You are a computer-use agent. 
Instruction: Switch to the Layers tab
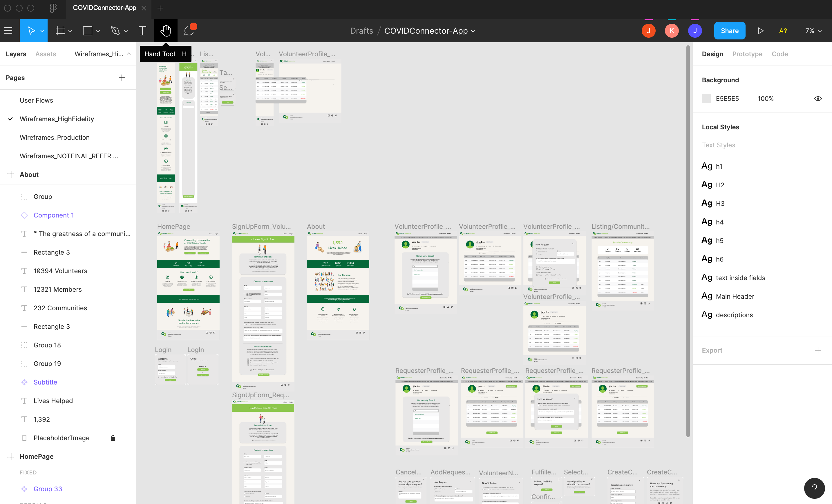click(16, 54)
